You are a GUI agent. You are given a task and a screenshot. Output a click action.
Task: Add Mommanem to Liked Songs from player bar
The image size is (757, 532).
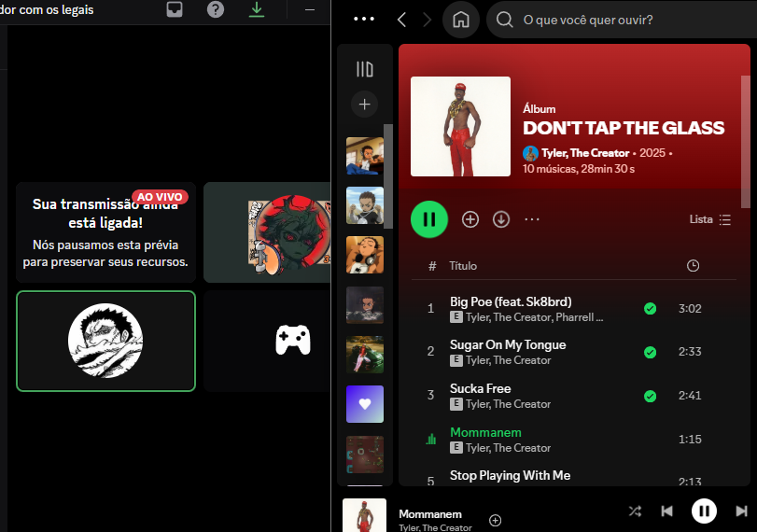pyautogui.click(x=495, y=521)
